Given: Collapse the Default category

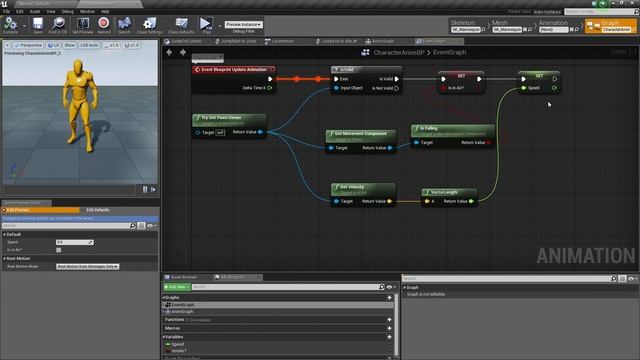Looking at the screenshot, I should pyautogui.click(x=5, y=234).
